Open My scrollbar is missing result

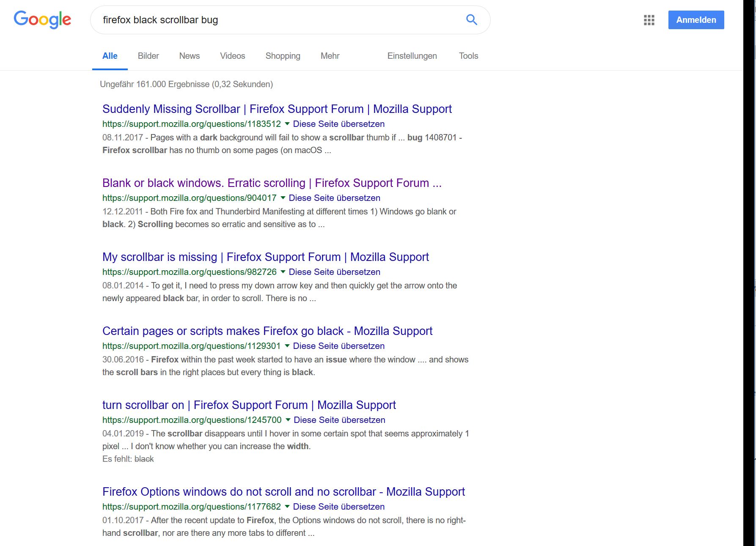(x=266, y=257)
